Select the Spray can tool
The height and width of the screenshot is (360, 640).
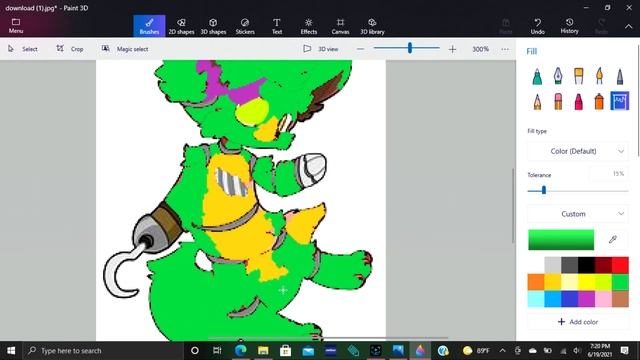point(599,101)
